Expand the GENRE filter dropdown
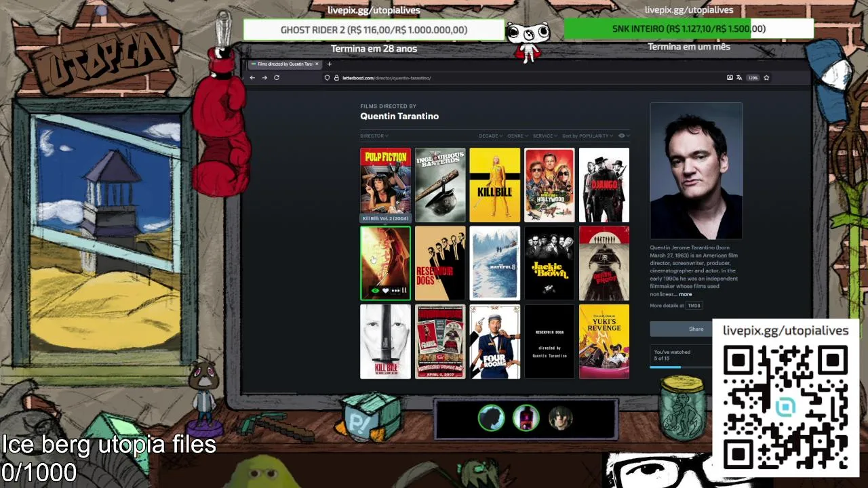 (517, 136)
